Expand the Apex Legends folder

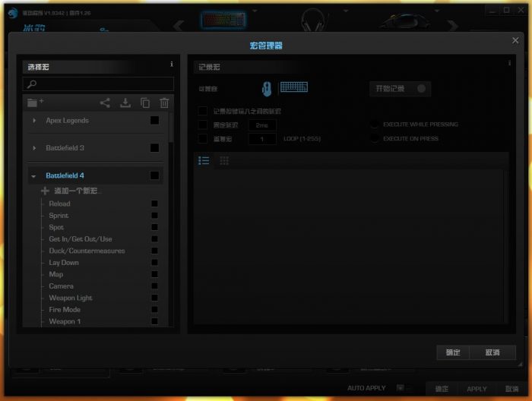[34, 121]
